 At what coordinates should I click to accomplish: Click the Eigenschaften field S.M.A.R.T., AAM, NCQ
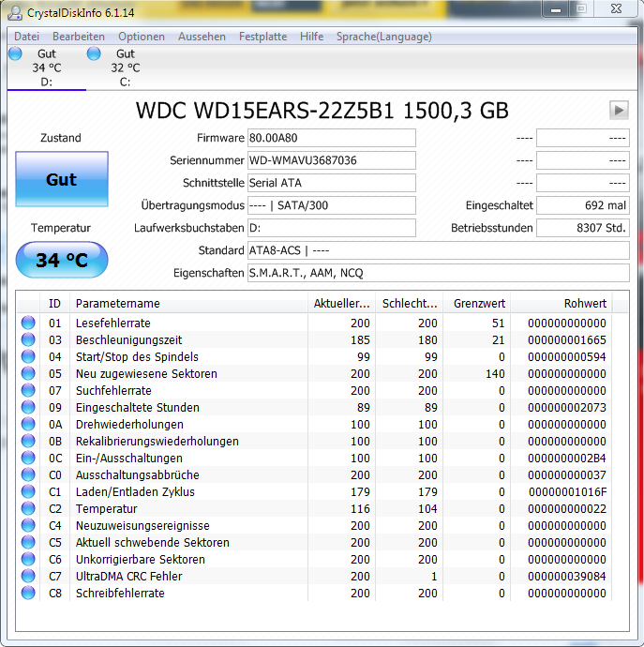(x=439, y=273)
